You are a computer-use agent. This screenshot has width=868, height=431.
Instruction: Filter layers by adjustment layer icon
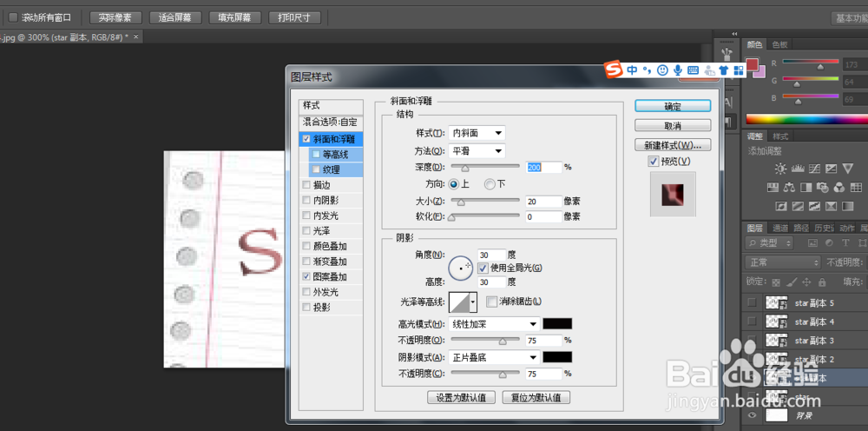point(829,242)
